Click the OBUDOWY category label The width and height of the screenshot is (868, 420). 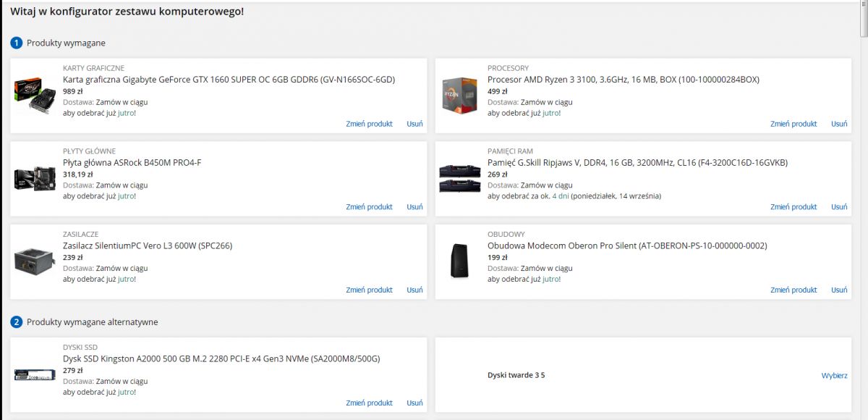[x=506, y=235]
